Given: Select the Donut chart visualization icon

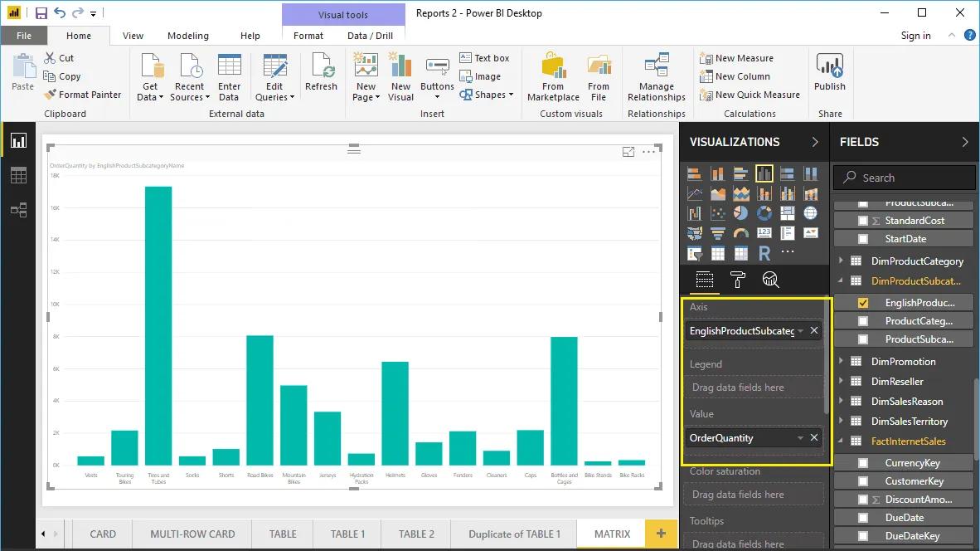Looking at the screenshot, I should coord(764,212).
